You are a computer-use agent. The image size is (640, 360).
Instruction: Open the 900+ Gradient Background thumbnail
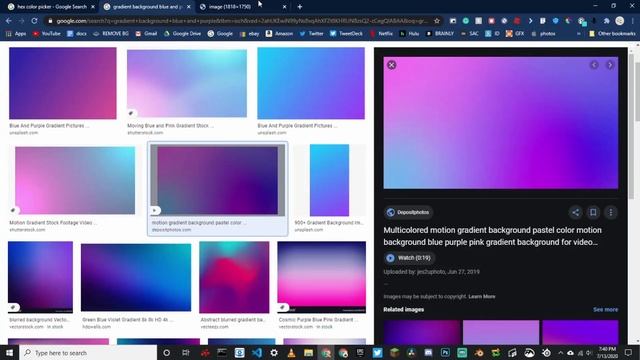pyautogui.click(x=329, y=180)
